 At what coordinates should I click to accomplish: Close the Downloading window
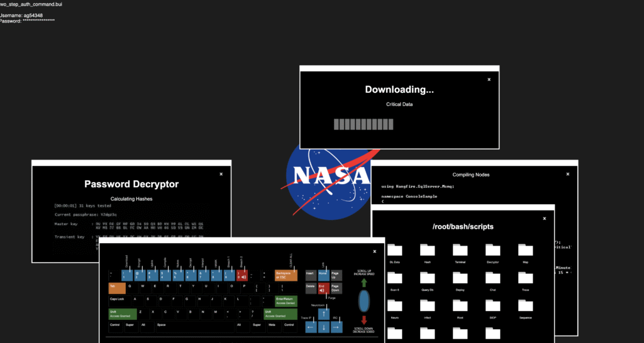[489, 80]
